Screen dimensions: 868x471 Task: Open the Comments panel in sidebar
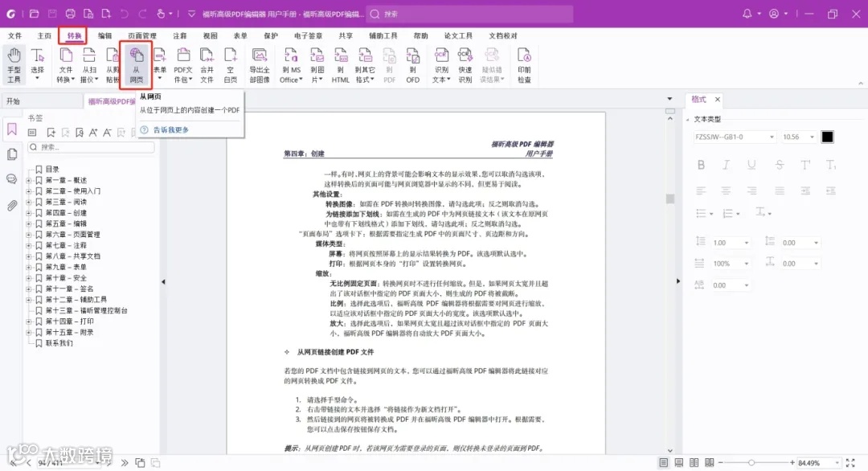pyautogui.click(x=11, y=179)
